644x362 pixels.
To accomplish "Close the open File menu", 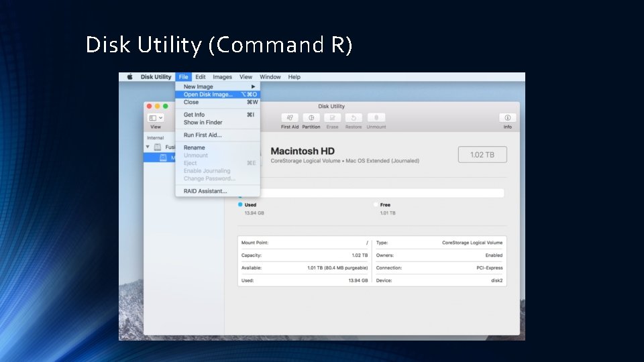I will (x=183, y=76).
